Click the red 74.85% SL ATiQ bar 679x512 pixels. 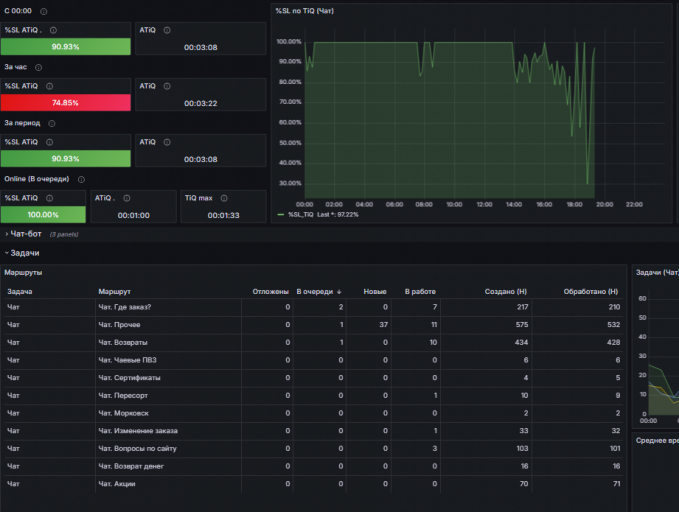click(x=65, y=103)
